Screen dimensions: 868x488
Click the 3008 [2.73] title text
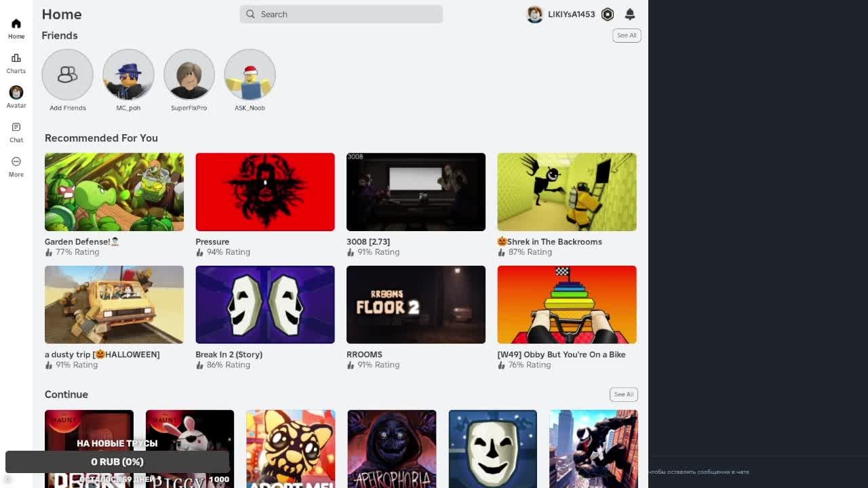point(368,242)
